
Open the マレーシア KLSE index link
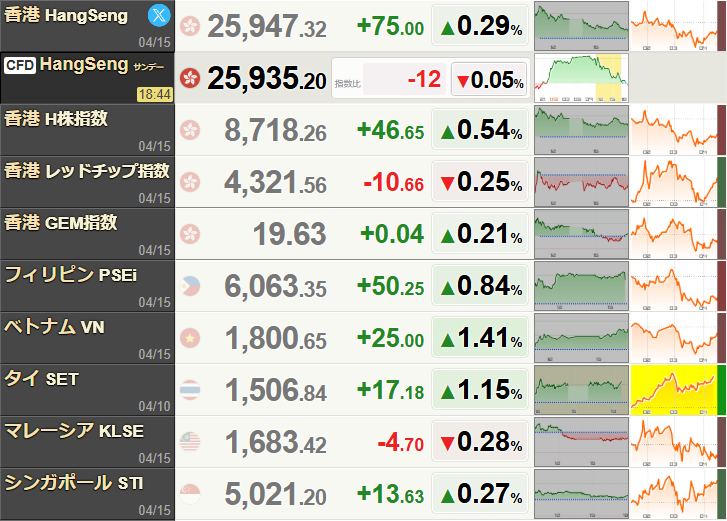pos(74,431)
